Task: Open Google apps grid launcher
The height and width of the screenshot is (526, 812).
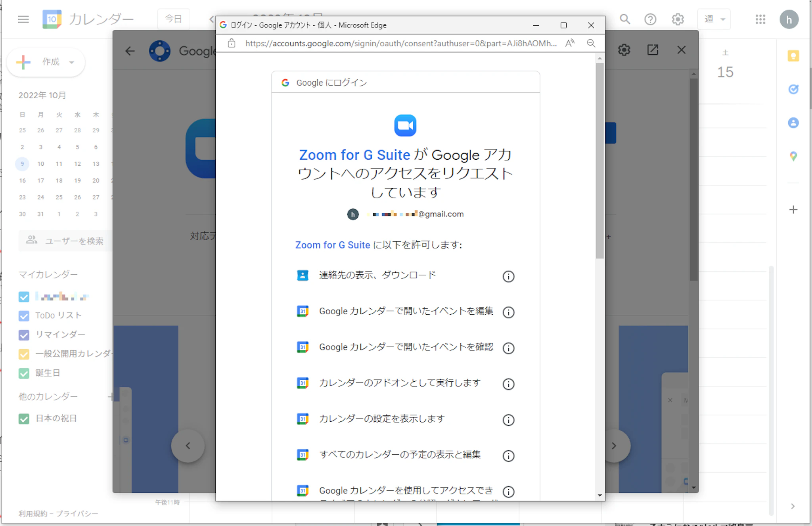Action: tap(760, 19)
